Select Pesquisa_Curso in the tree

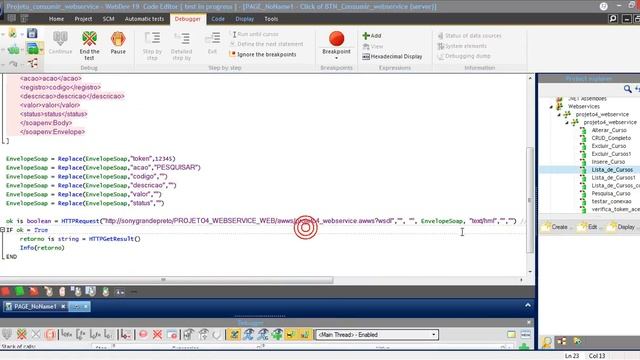611,193
